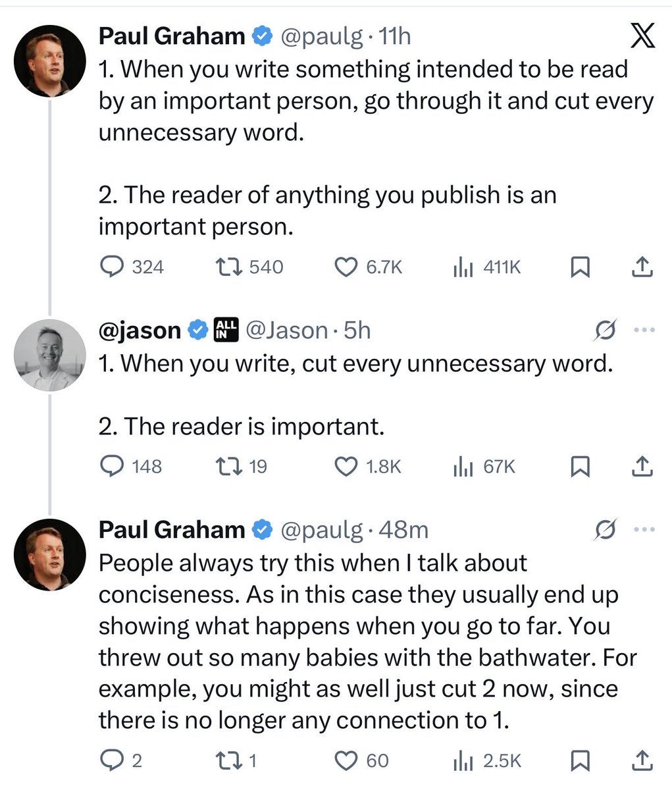The height and width of the screenshot is (790, 672).
Task: Open @paulg handle link on first tweet
Action: [x=321, y=37]
